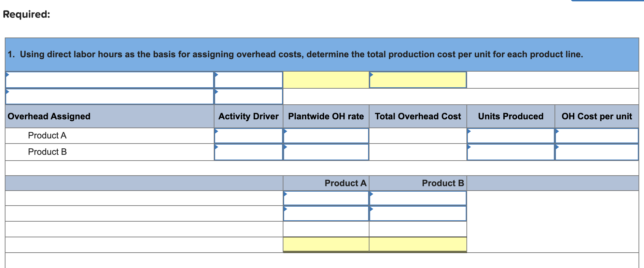Select the Product A Units Produced cell
This screenshot has width=644, height=268.
[510, 136]
